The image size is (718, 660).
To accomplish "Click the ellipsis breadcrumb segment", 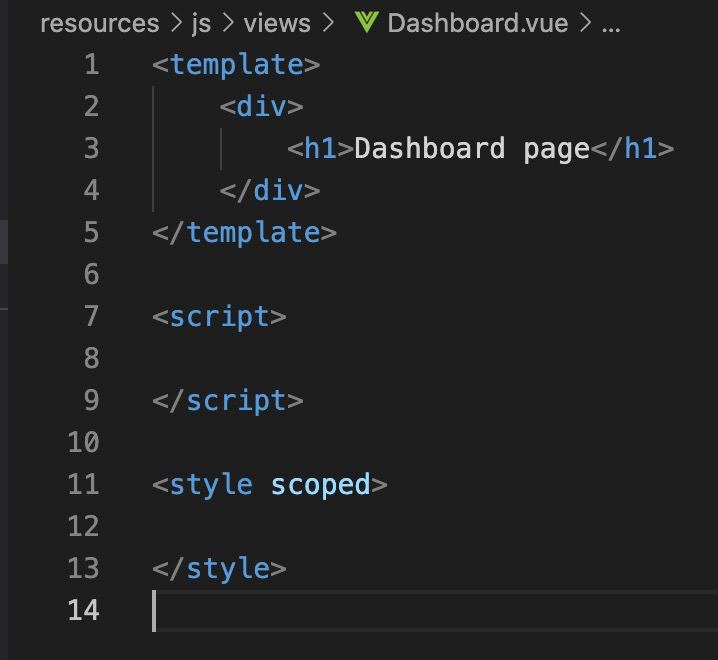I will point(611,28).
